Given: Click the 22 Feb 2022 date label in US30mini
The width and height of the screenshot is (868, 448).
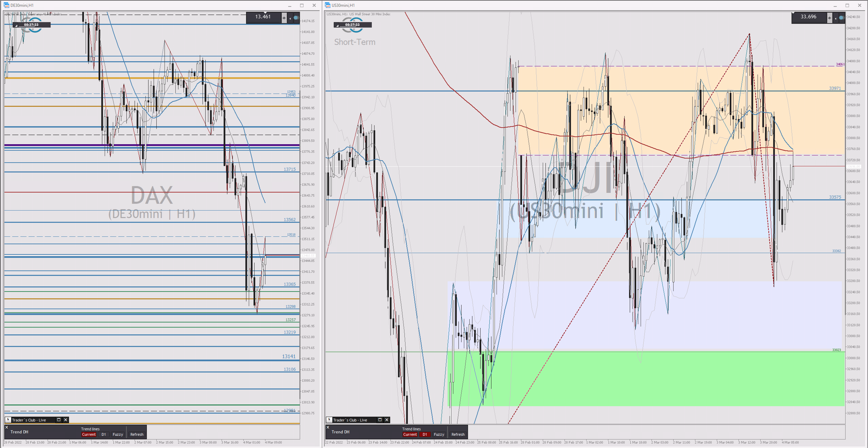Looking at the screenshot, I should pyautogui.click(x=334, y=442).
